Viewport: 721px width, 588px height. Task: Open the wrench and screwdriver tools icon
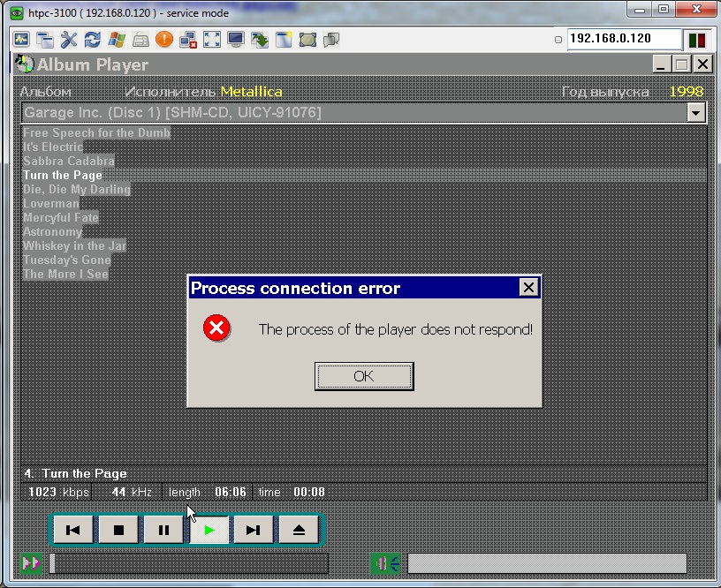coord(69,40)
